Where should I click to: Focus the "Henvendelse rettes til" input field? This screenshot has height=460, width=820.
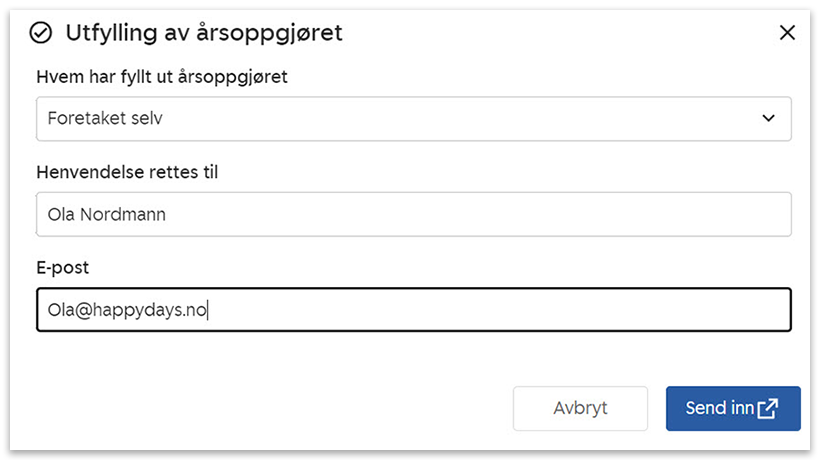pos(413,215)
